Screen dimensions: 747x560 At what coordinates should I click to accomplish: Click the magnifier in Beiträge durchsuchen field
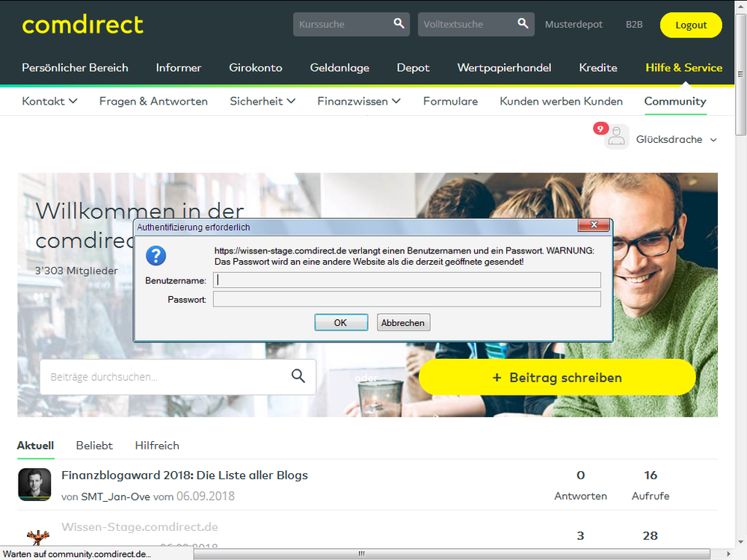(298, 376)
